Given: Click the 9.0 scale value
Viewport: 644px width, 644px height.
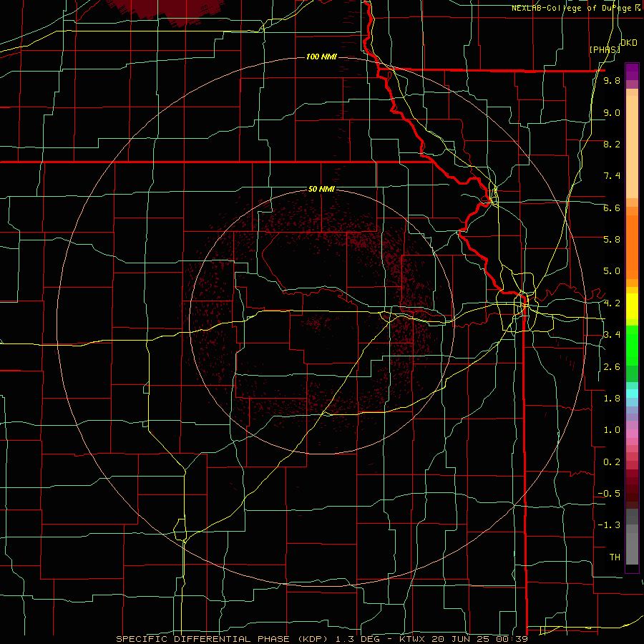Looking at the screenshot, I should (612, 112).
